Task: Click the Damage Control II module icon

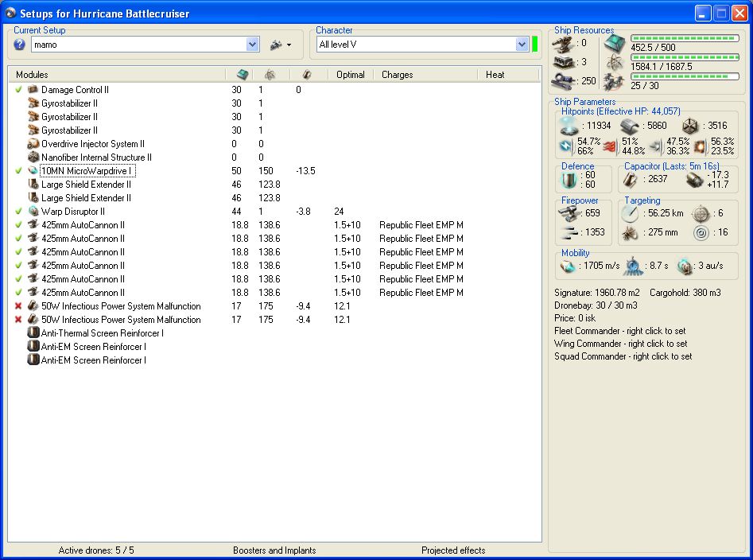Action: pyautogui.click(x=33, y=90)
